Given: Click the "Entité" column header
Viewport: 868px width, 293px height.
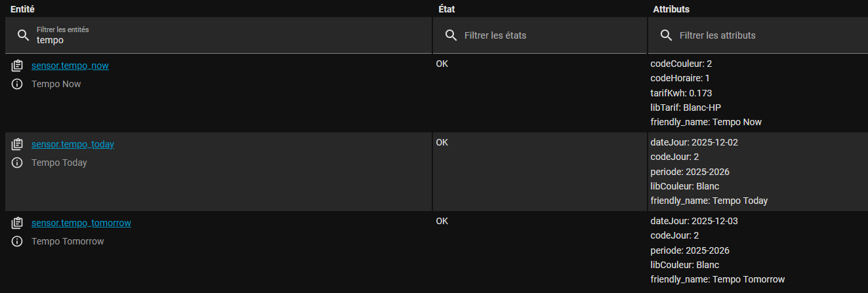Looking at the screenshot, I should pos(23,9).
